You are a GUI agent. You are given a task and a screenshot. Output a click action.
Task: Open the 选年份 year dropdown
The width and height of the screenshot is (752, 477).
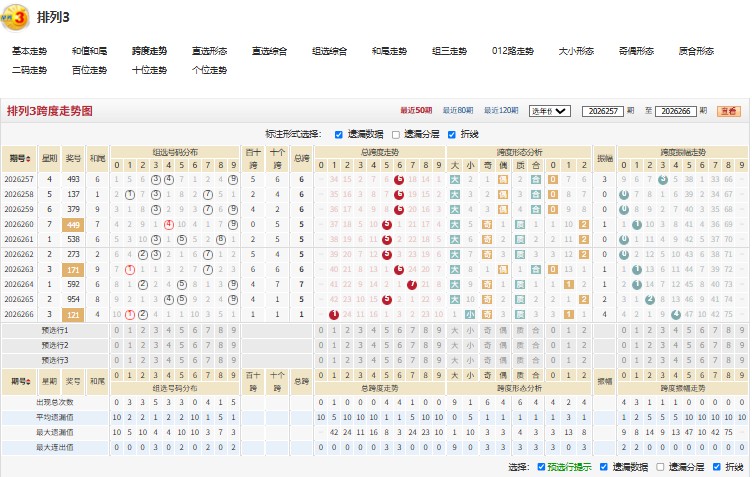click(x=550, y=111)
